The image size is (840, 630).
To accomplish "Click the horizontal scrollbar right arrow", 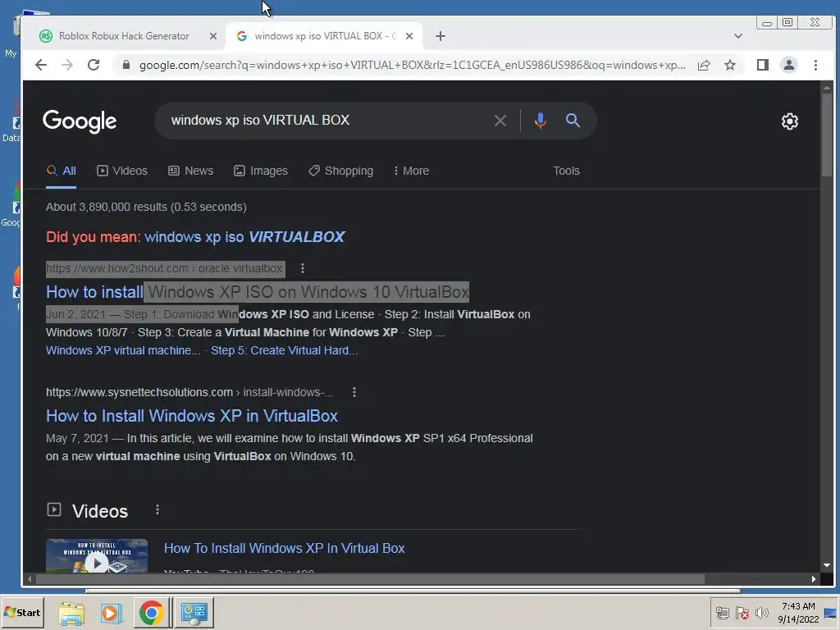I will click(x=814, y=579).
